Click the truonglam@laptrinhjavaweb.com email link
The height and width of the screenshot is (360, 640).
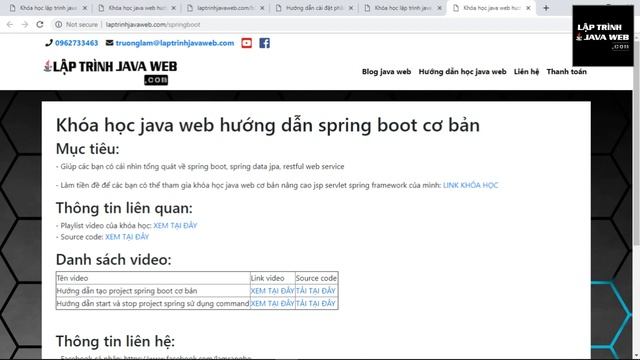(175, 43)
